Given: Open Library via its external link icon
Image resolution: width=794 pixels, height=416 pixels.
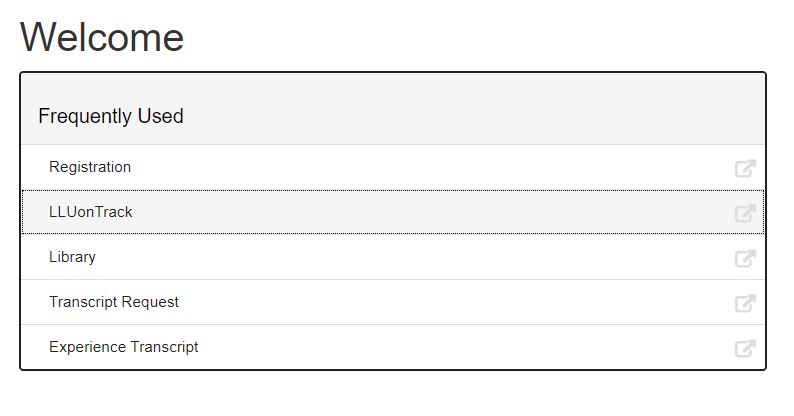Looking at the screenshot, I should point(745,258).
